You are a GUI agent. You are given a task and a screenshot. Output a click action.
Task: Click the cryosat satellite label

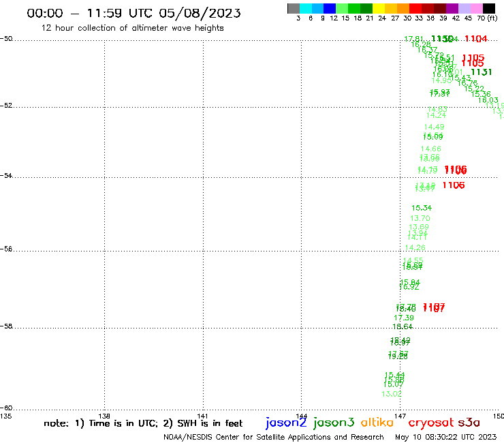(x=430, y=423)
